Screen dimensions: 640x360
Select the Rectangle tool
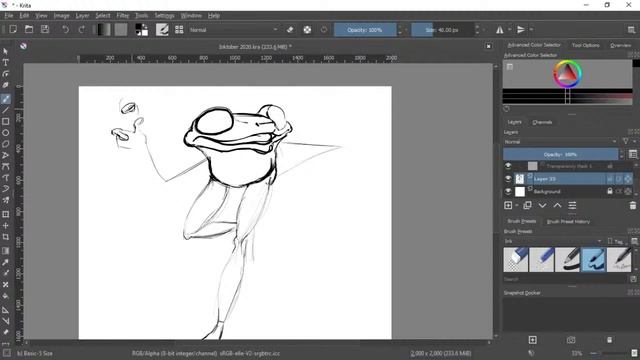(6, 121)
